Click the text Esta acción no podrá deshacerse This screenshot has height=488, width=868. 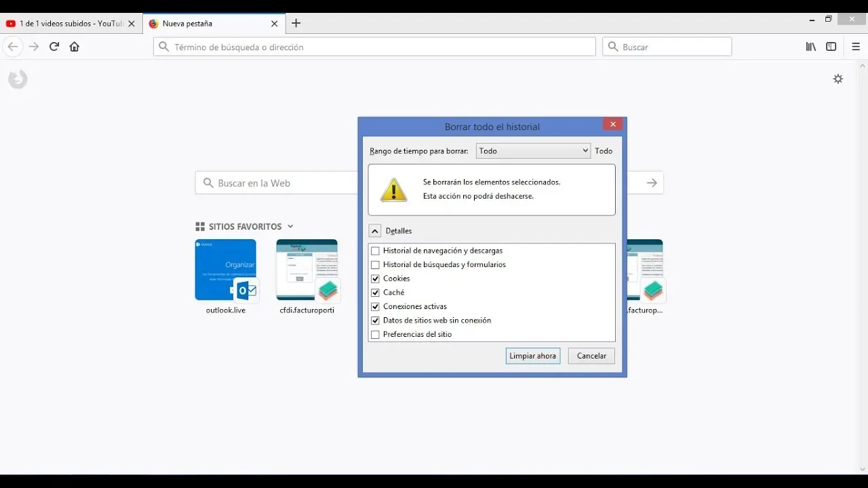478,196
